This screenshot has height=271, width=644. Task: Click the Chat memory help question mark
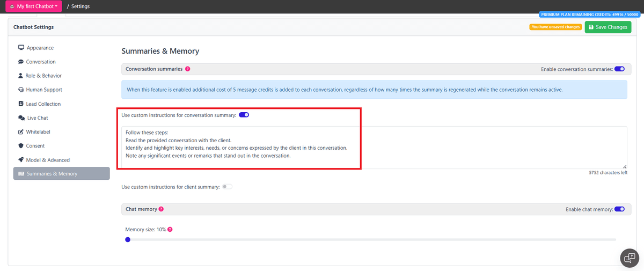pos(161,209)
